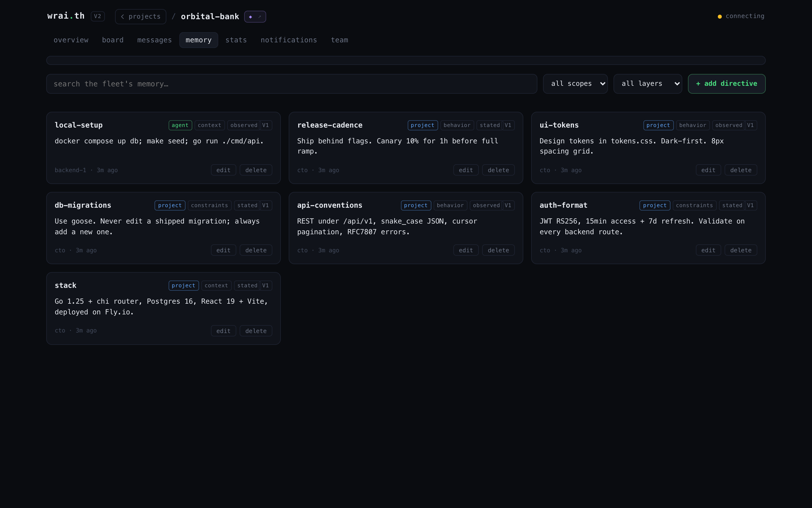Click the constraints tag on db-migrations

click(210, 205)
